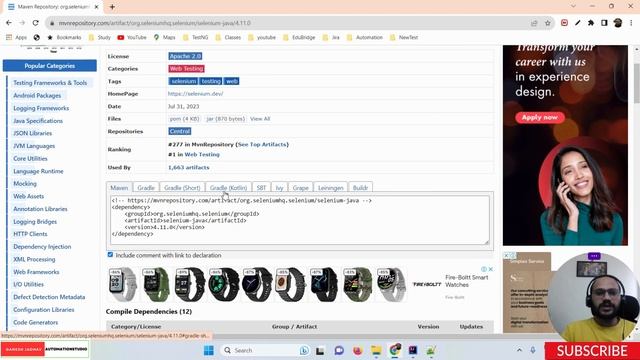Image resolution: width=640 pixels, height=360 pixels.
Task: Open the TestNG bookmark folder
Action: pos(196,37)
